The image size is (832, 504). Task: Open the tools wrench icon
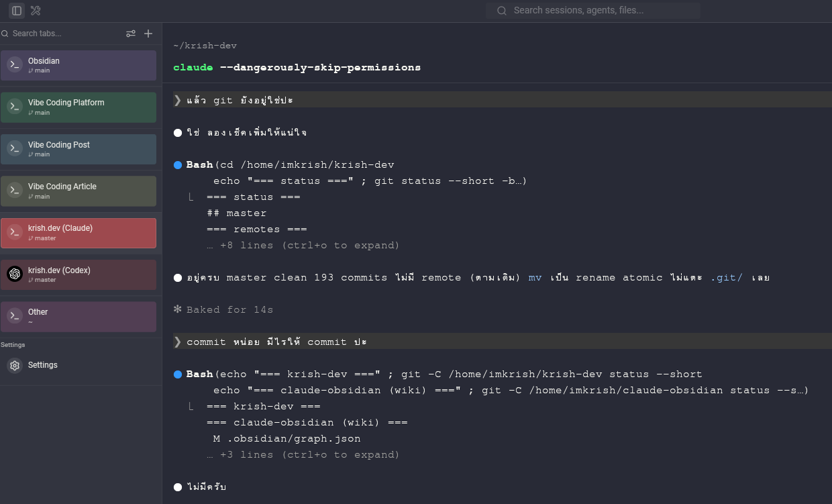pos(36,11)
